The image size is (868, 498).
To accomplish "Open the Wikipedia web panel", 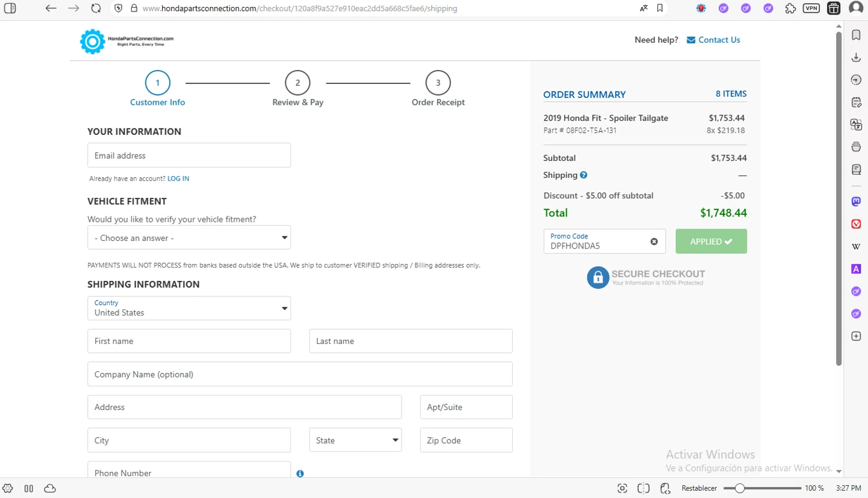I will 856,247.
